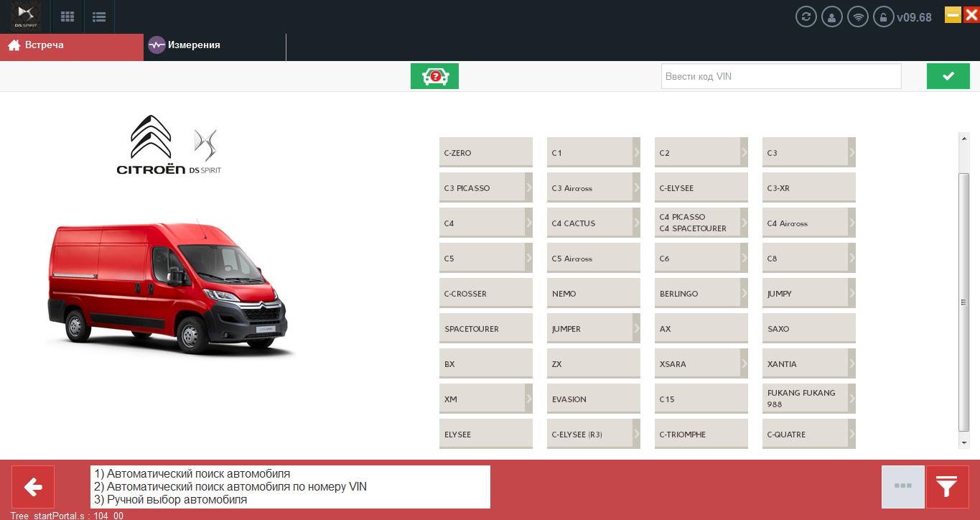This screenshot has height=520, width=980.
Task: Expand the C3 model arrow
Action: coord(851,152)
